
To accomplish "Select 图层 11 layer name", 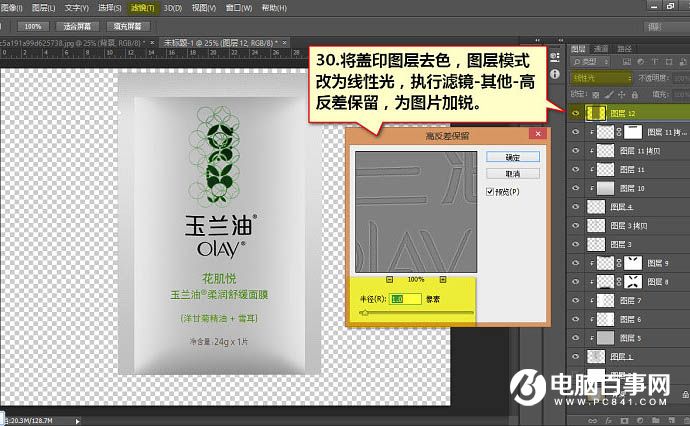I will [632, 169].
